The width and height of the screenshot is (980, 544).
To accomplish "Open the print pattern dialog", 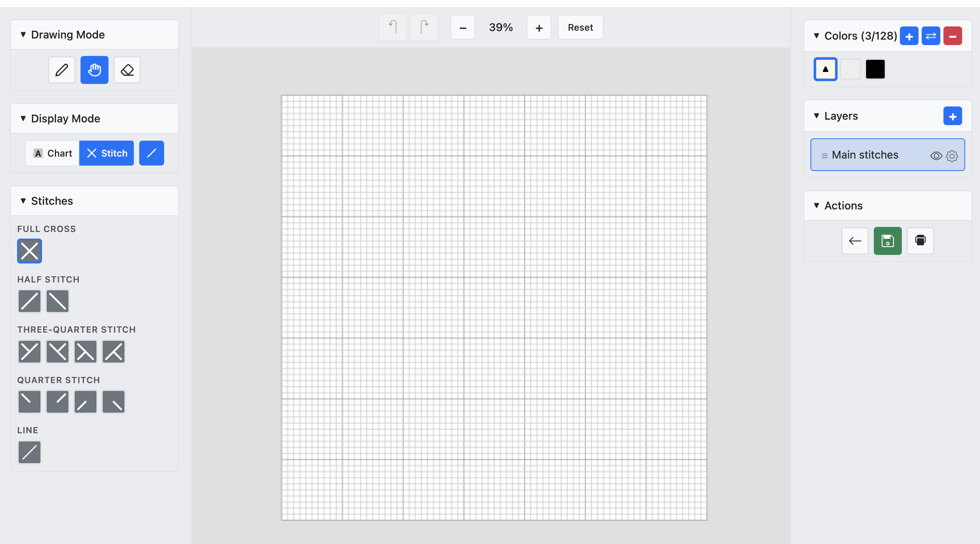I will click(x=920, y=241).
